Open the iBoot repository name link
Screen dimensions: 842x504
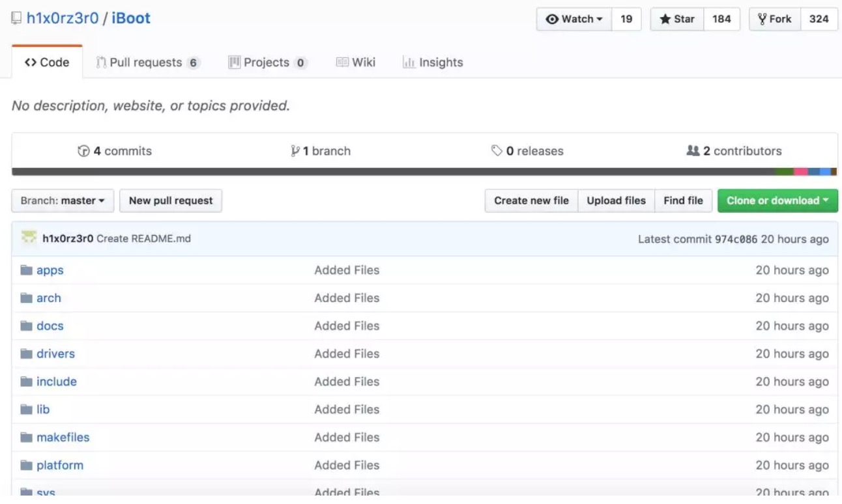pos(131,18)
